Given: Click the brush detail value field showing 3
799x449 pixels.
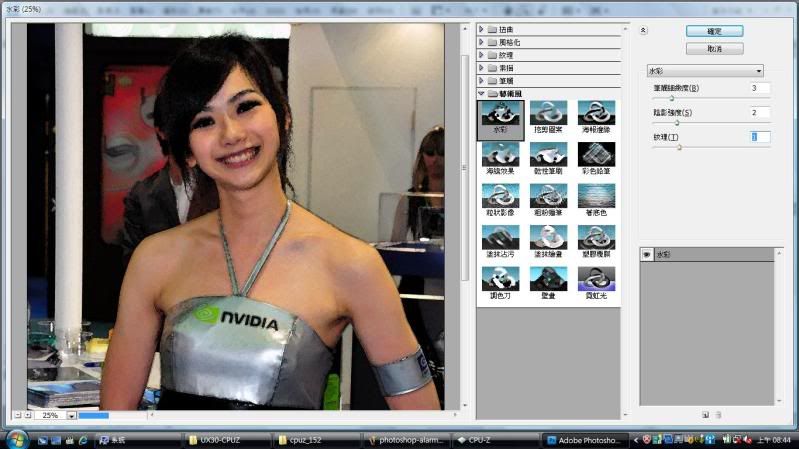Looking at the screenshot, I should click(759, 88).
